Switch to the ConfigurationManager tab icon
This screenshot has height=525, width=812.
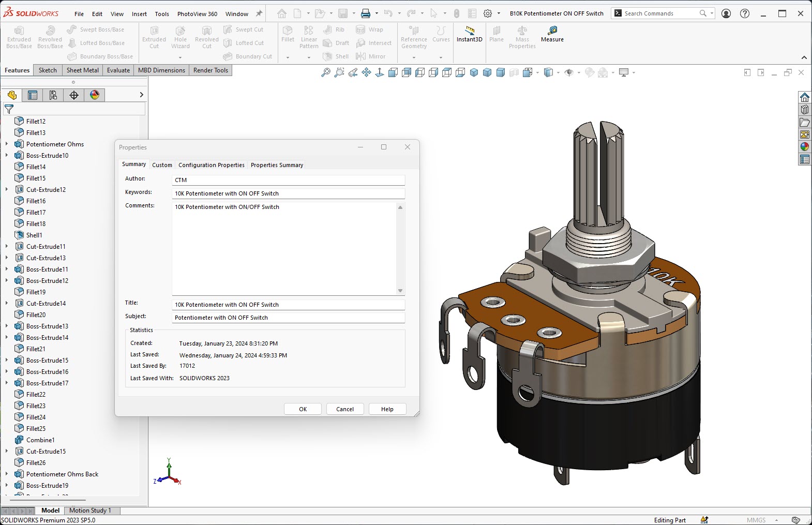53,95
